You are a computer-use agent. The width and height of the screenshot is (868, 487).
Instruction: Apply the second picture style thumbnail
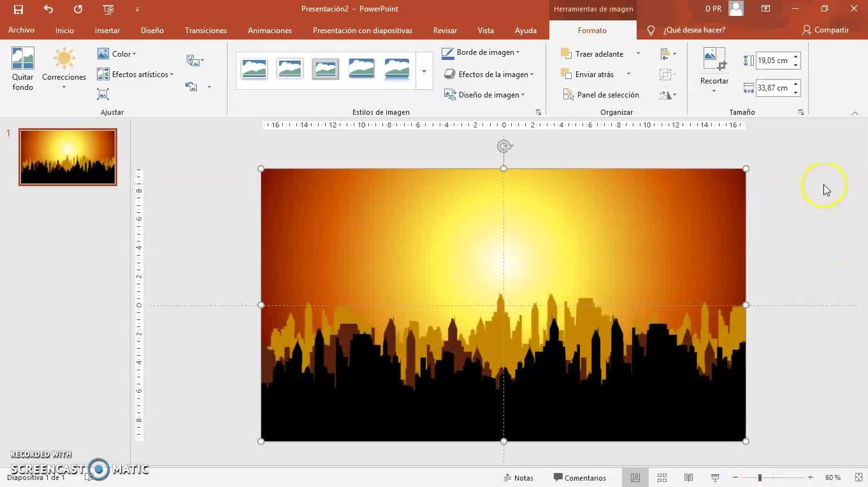click(290, 69)
